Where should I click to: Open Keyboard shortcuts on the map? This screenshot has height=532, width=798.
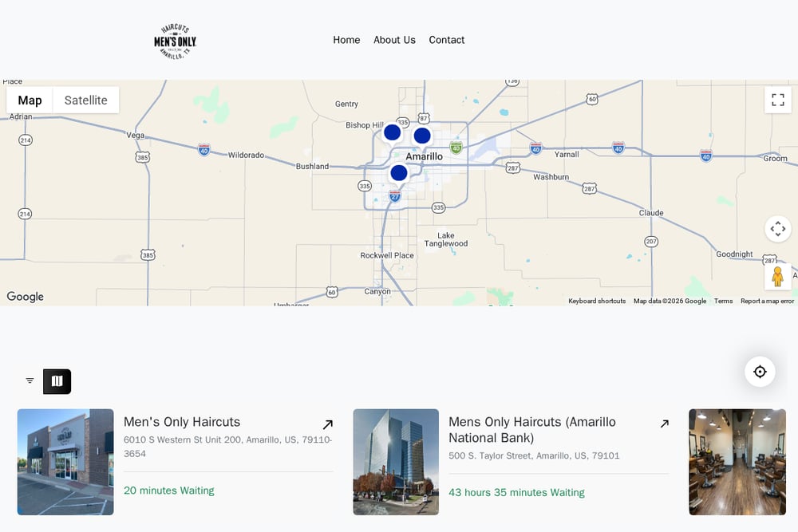tap(597, 301)
